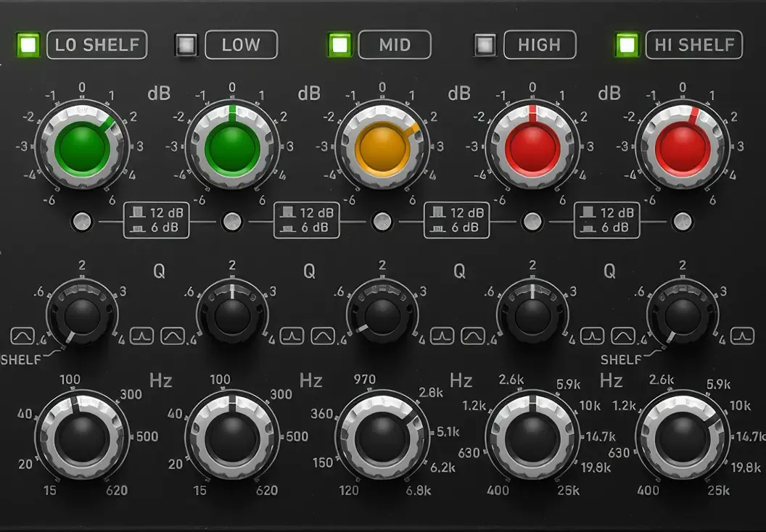Click the MID band frequency knob
The image size is (766, 532).
[382, 437]
